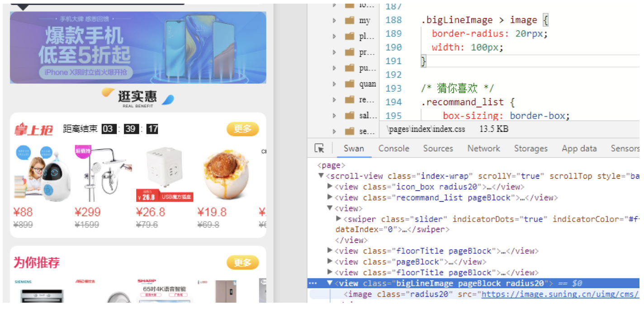Click the 距离结束 countdown timer
This screenshot has width=644, height=309.
click(111, 129)
